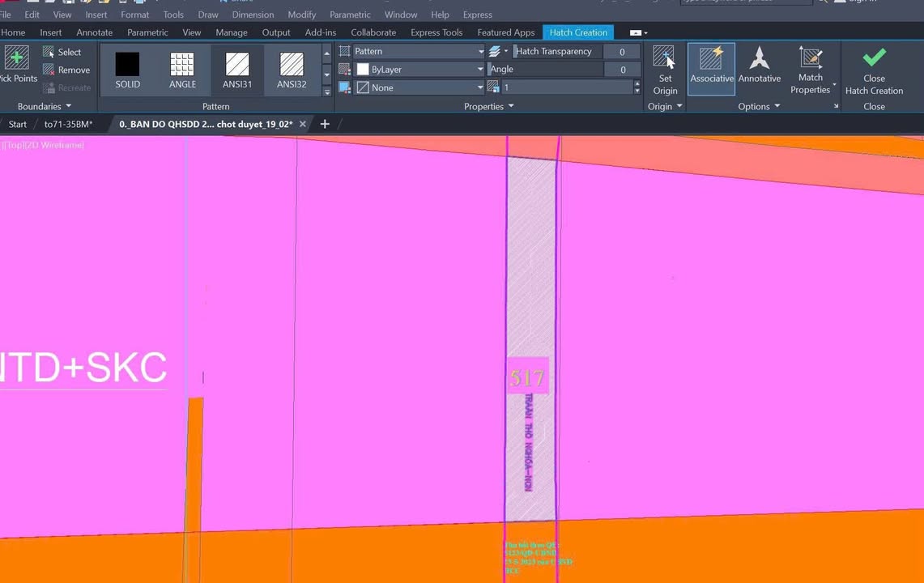Click Remove boundary objects
The width and height of the screenshot is (924, 583).
[66, 70]
